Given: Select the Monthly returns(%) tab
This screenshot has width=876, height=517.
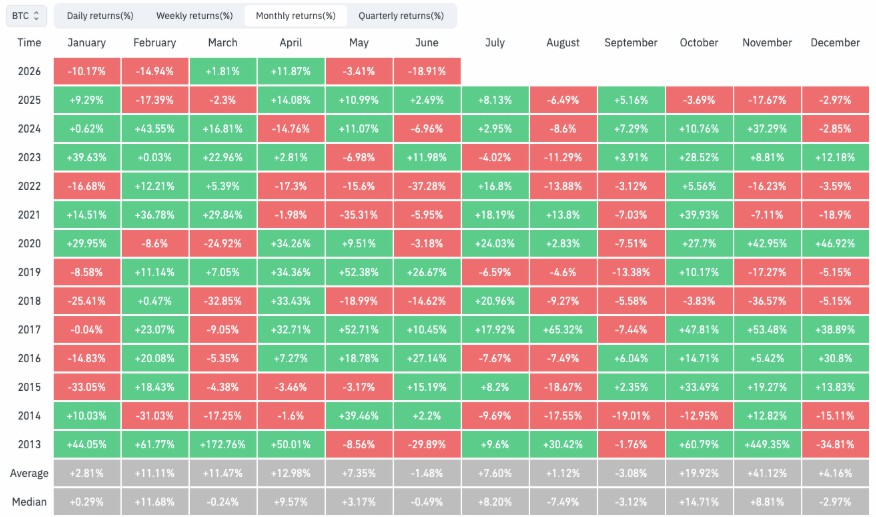Looking at the screenshot, I should 296,16.
